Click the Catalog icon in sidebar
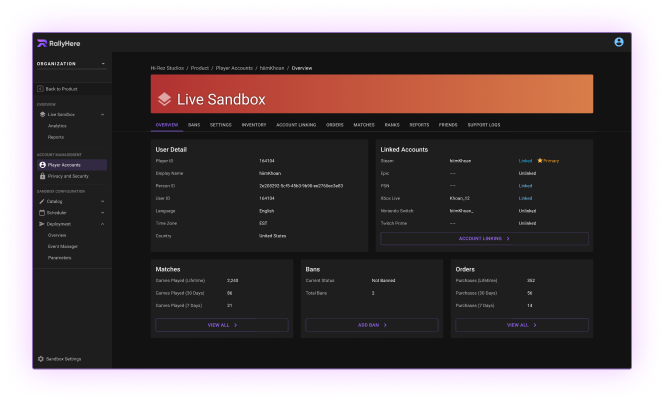664x402 pixels. (41, 201)
